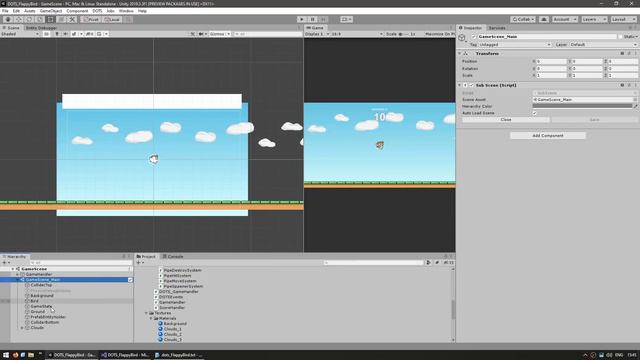Toggle Maximize On Play in Game view
This screenshot has height=360, width=640.
pyautogui.click(x=440, y=34)
